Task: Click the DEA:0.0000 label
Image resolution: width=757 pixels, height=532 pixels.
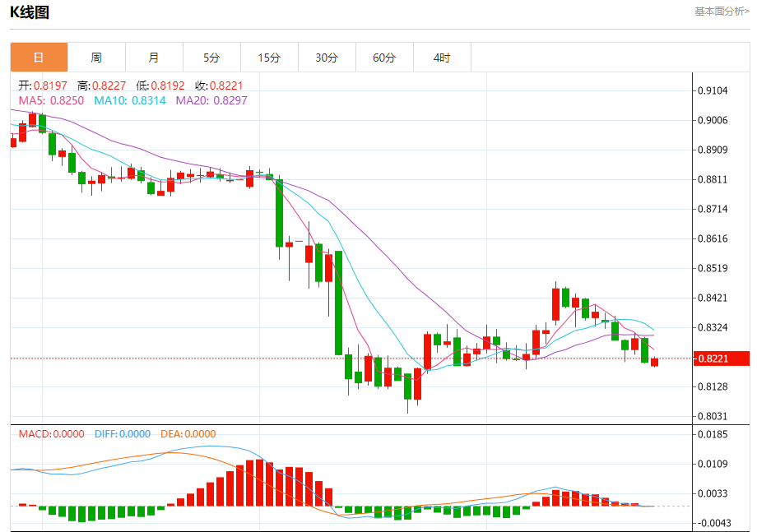Action: pos(188,433)
